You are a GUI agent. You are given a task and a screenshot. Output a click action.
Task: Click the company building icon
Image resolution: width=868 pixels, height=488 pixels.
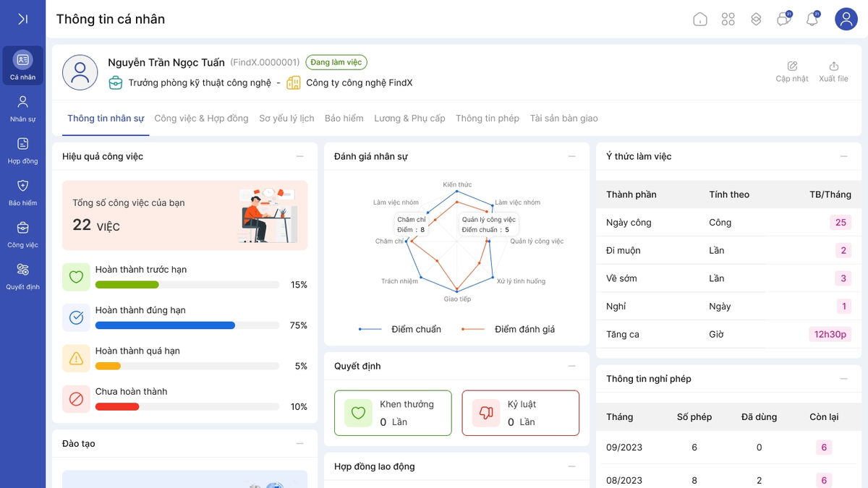click(x=293, y=82)
